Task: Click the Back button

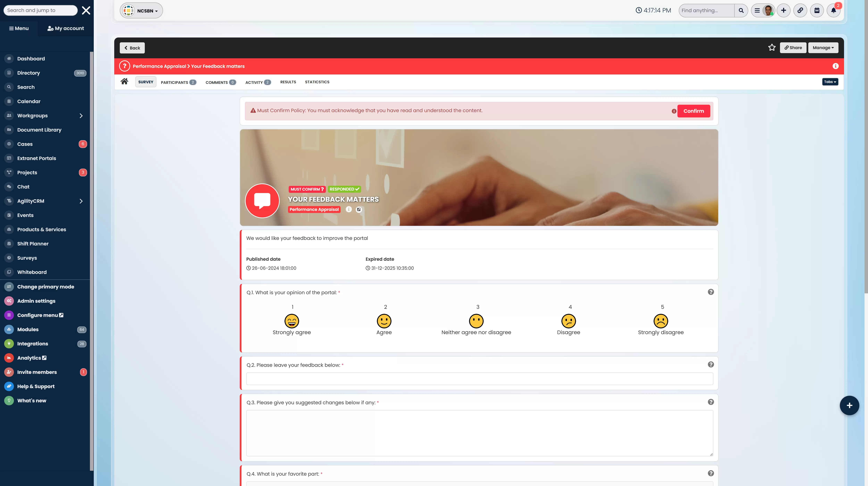Action: point(132,48)
